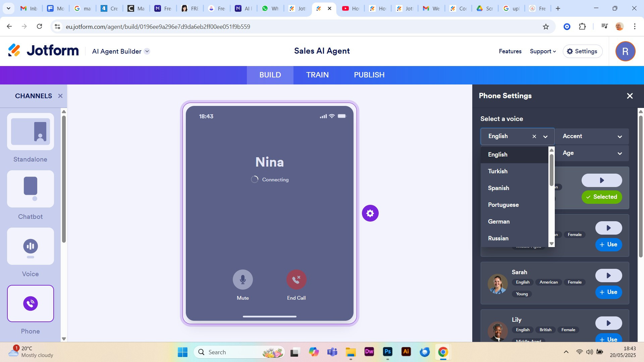Choose the Chatbot channel thumbnail

pos(31,189)
